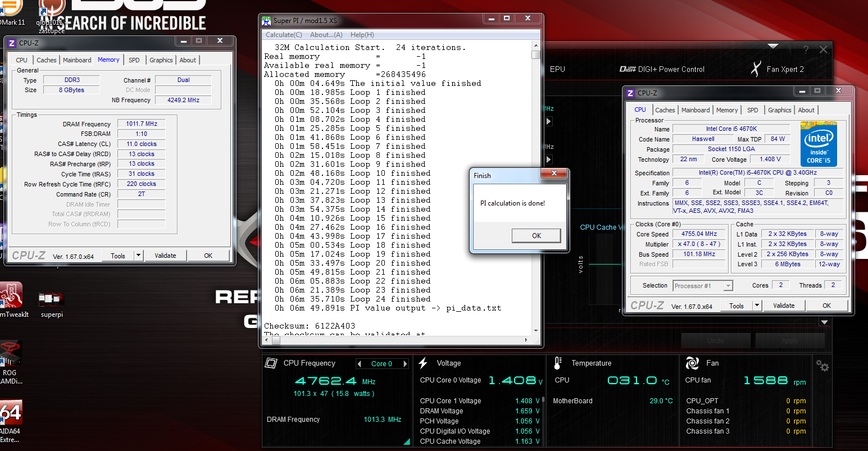Click the Fan Xpert 2 fan icon

756,69
